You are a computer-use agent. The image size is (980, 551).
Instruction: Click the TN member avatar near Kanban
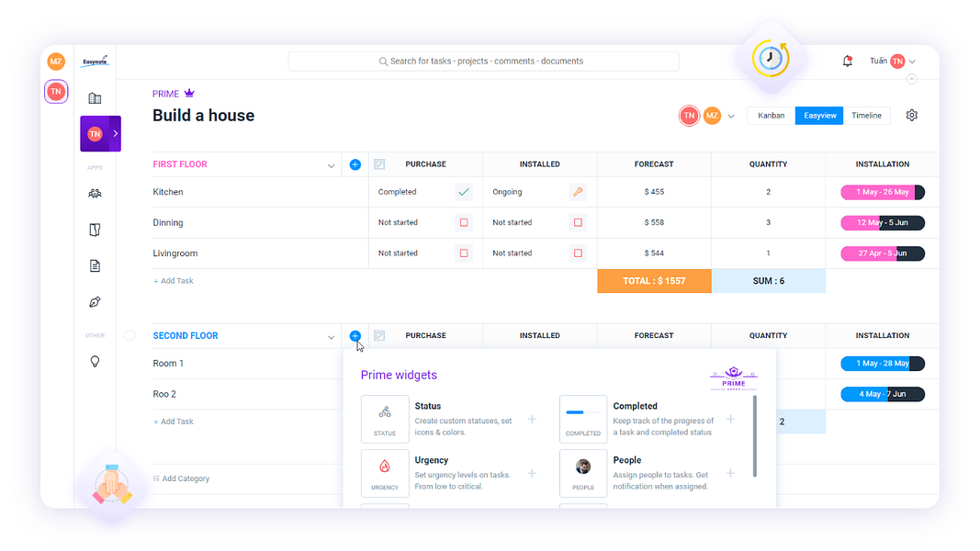(689, 116)
